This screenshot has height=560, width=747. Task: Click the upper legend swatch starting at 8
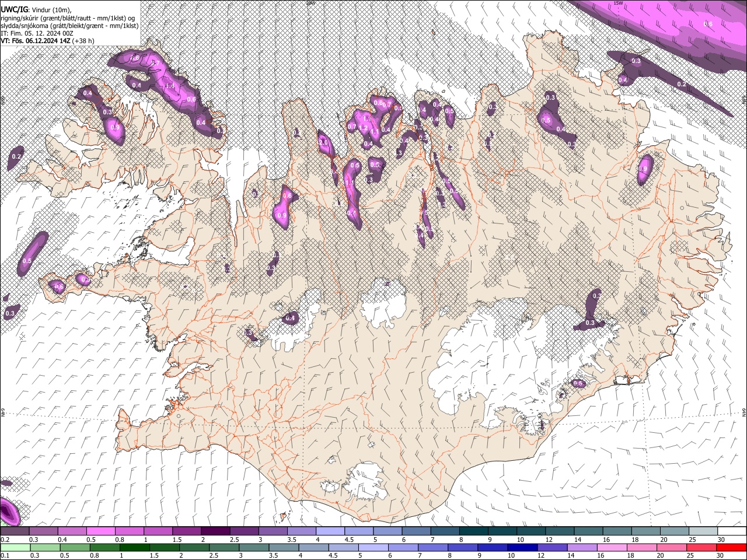[x=473, y=531]
